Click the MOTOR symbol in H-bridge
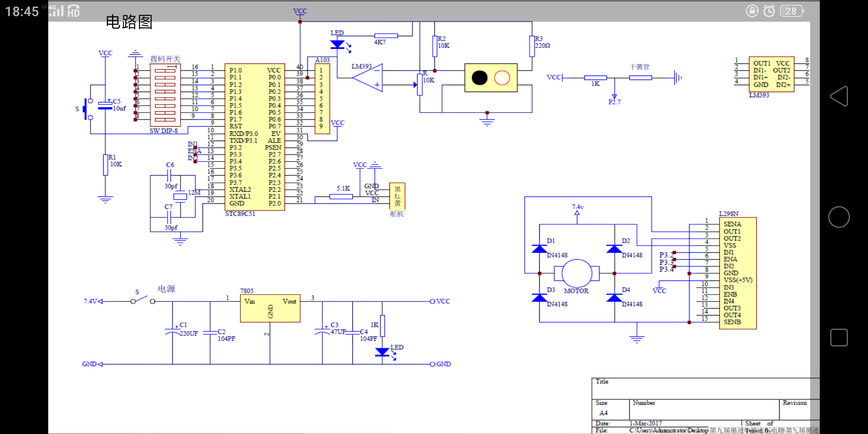The width and height of the screenshot is (868, 434). [x=577, y=273]
